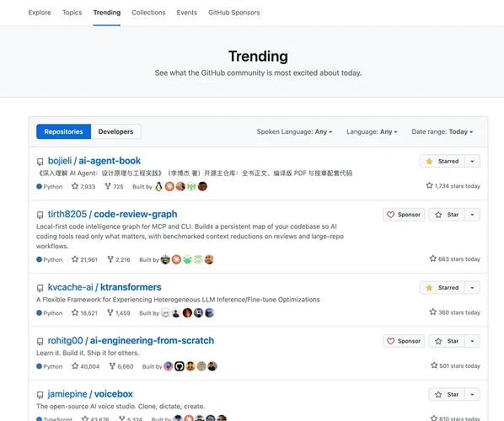Switch to the Developers tab
Screen dimensions: 504x421
pyautogui.click(x=115, y=131)
